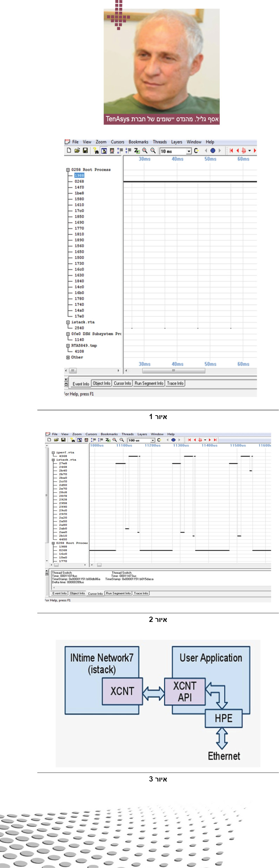Click the C refresh icon beside 10 ms box
The image size is (279, 868).
pos(196,150)
